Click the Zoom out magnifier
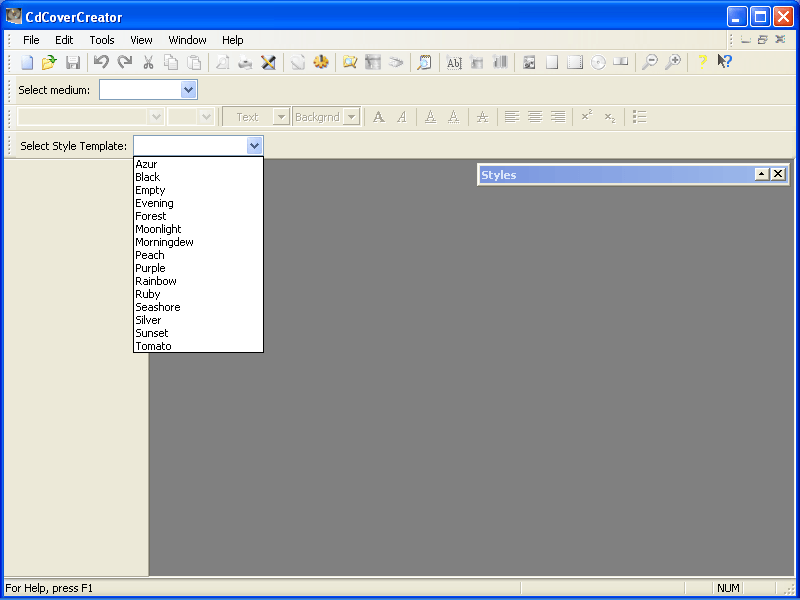Image resolution: width=800 pixels, height=600 pixels. click(x=649, y=62)
